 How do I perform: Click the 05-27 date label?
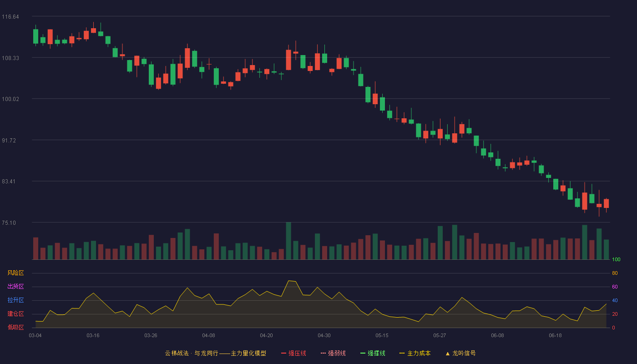click(x=440, y=335)
